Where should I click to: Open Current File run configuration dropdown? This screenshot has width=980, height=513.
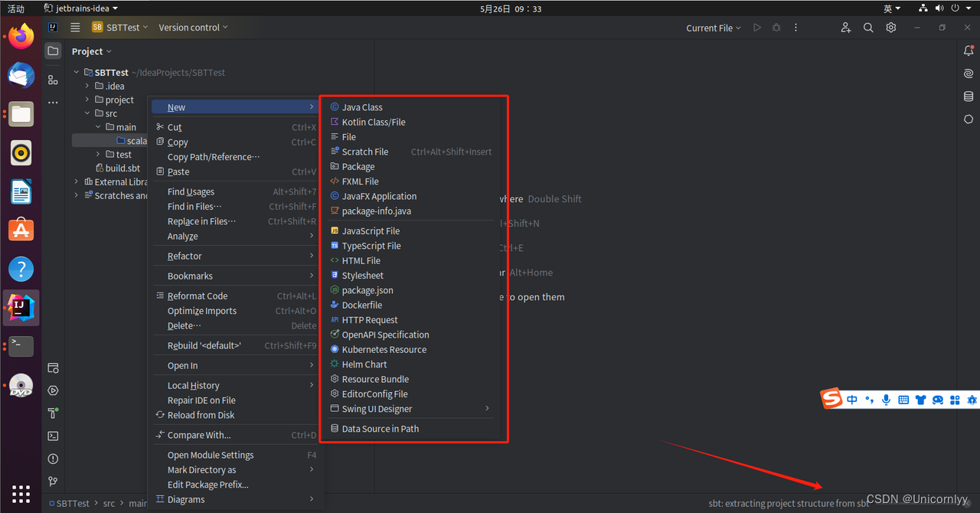tap(714, 28)
